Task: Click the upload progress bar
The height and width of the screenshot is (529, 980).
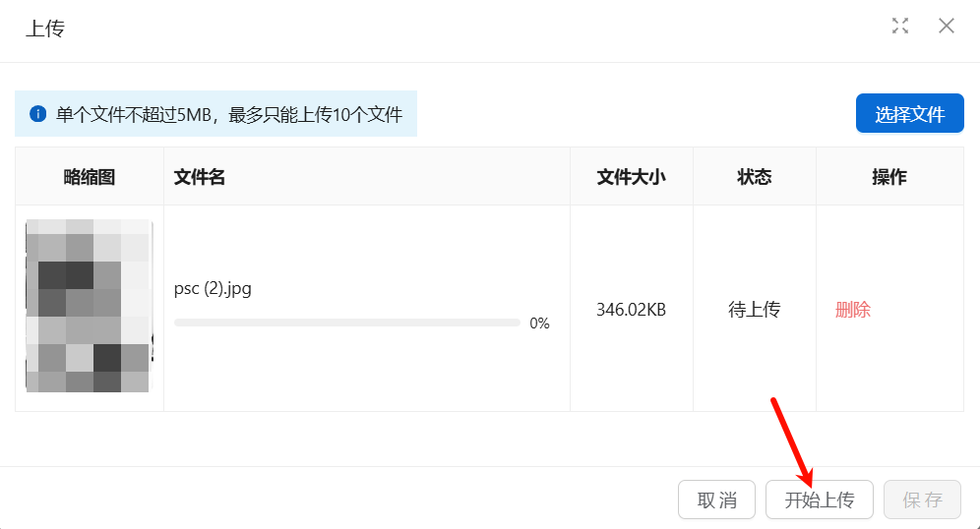Action: (x=346, y=323)
